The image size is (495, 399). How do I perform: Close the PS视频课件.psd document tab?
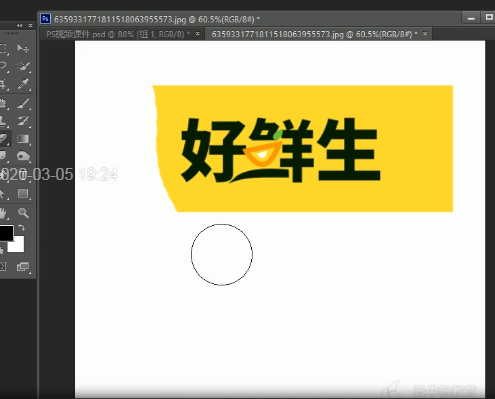(198, 34)
